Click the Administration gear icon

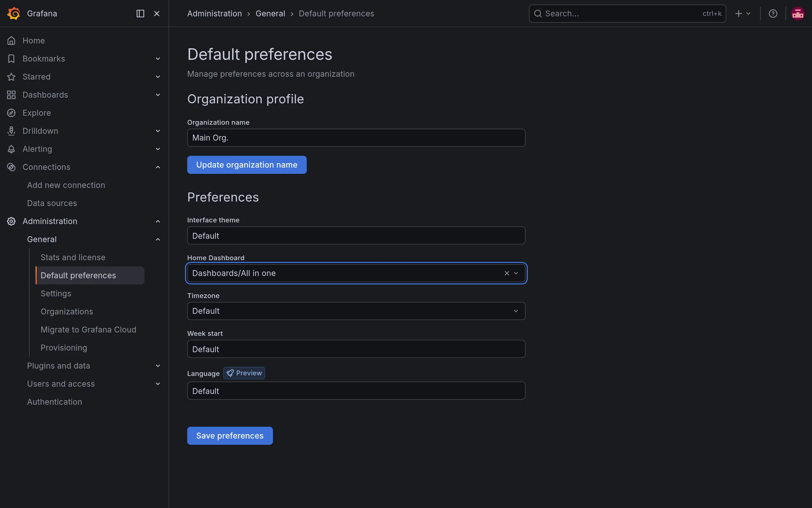11,221
